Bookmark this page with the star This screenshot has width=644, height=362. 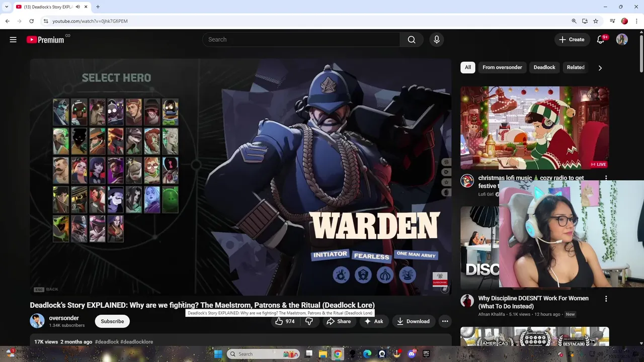(x=596, y=21)
